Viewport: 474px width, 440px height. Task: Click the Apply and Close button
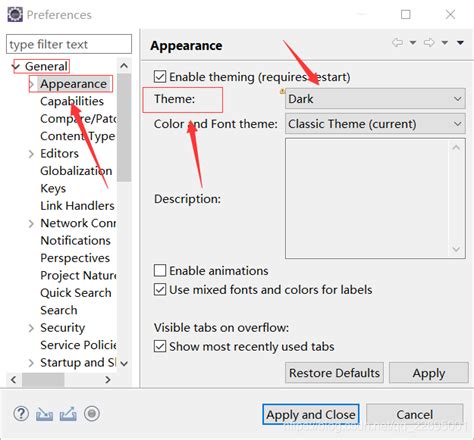311,415
